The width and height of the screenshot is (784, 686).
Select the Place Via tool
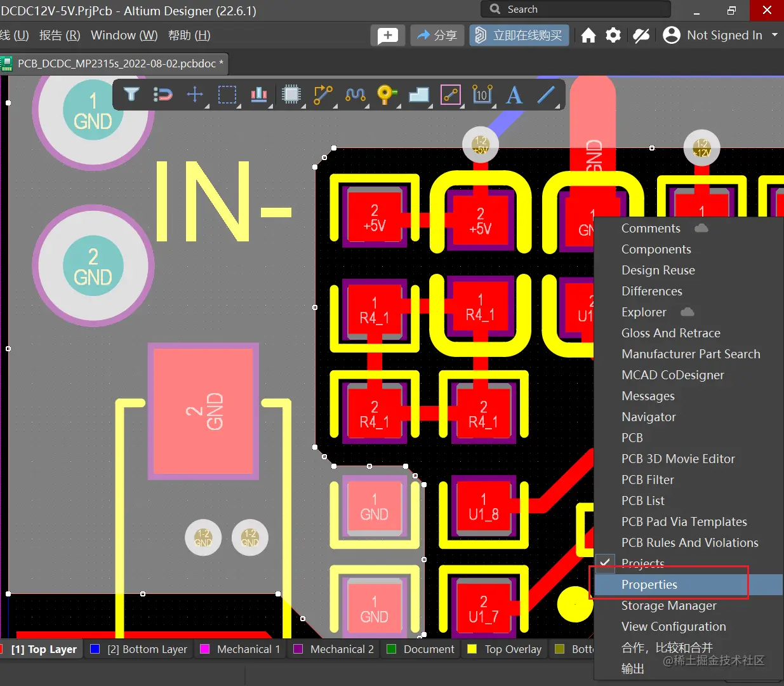click(387, 95)
